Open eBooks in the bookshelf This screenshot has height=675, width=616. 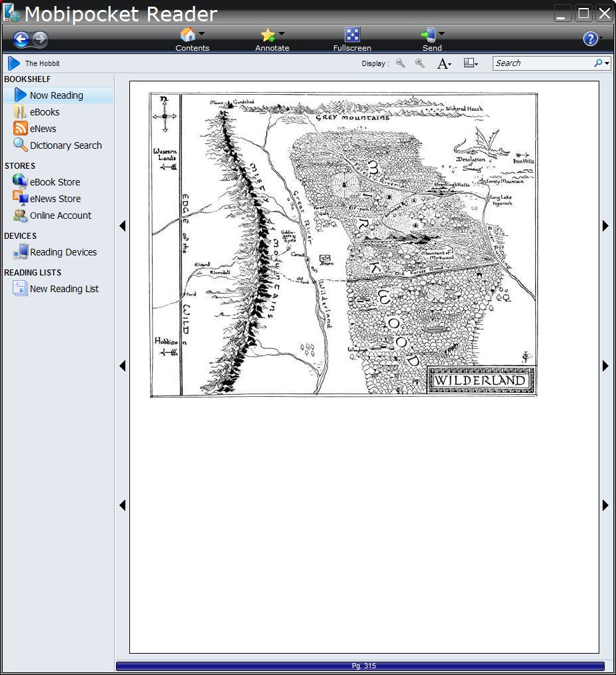[x=45, y=112]
